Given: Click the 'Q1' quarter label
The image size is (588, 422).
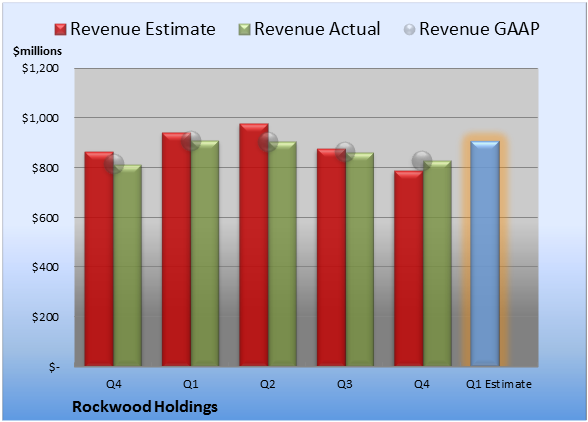Looking at the screenshot, I should click(x=190, y=384).
